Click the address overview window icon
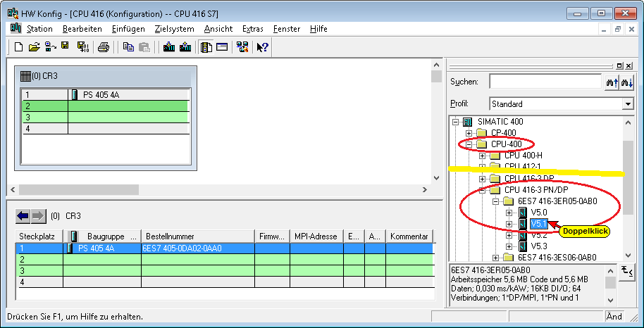This screenshot has height=328, width=644. 222,47
